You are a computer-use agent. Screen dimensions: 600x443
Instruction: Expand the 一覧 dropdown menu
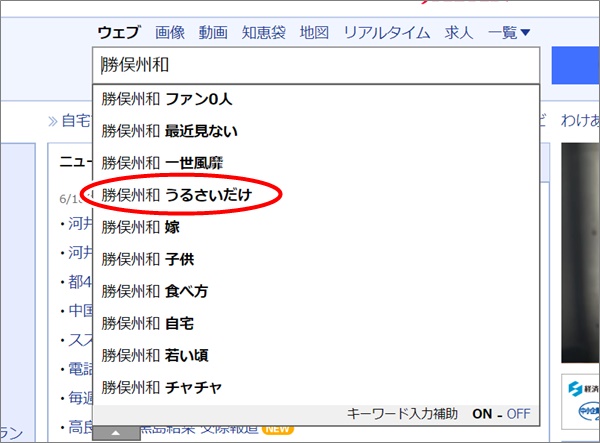tap(509, 32)
